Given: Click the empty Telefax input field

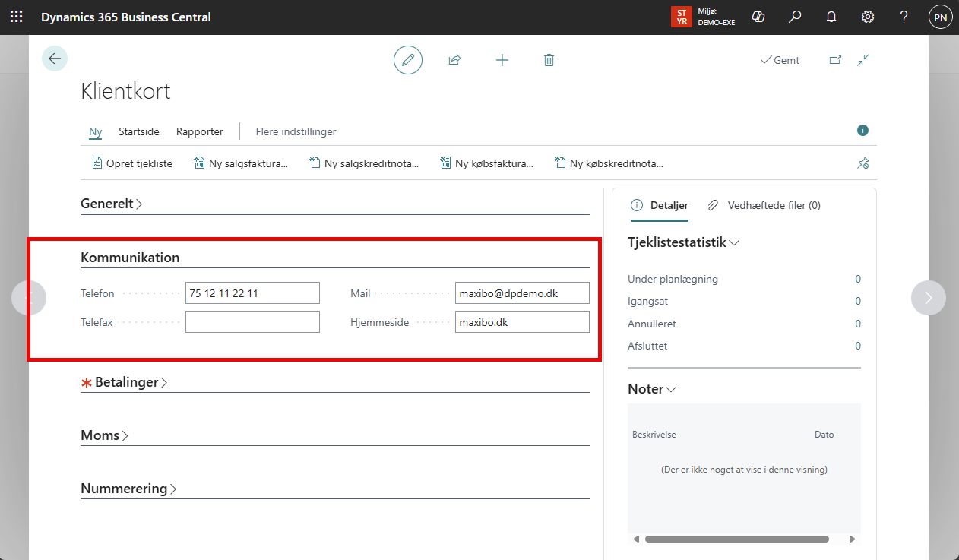Looking at the screenshot, I should 252,322.
